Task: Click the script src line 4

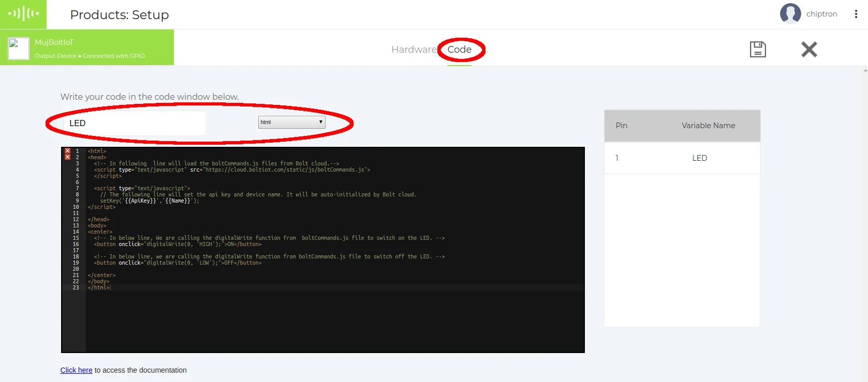Action: 232,170
